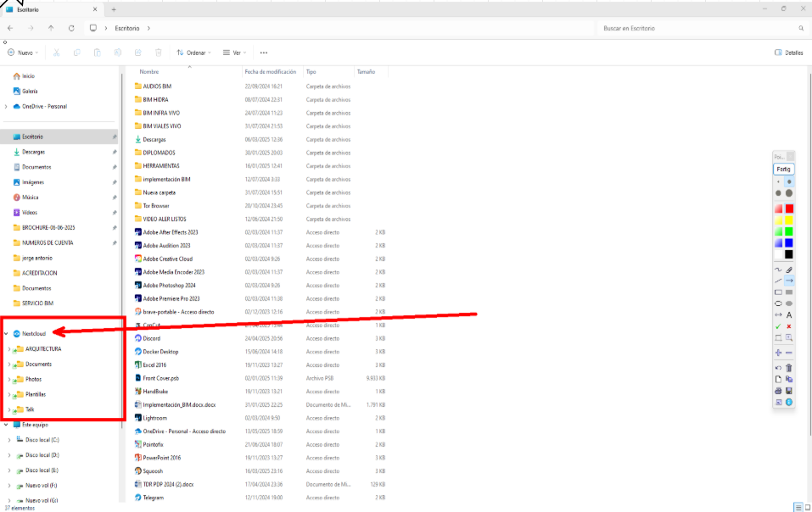
Task: Expand the ARQUITECTURA folder in sidebar
Action: point(9,349)
